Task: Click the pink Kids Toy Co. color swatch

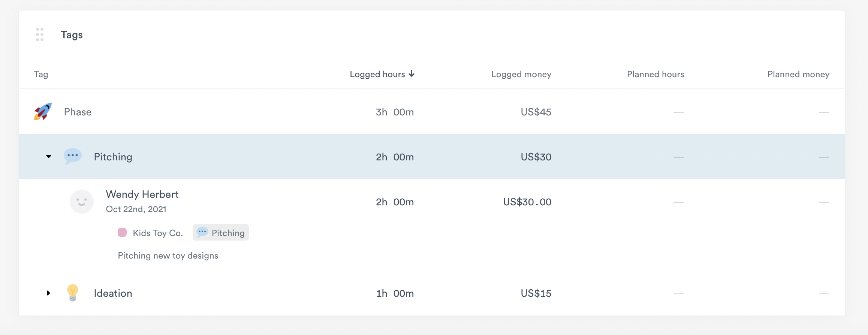Action: 122,232
